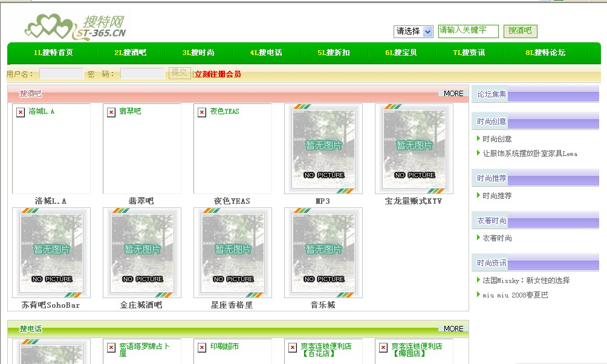Click broken image icon for 密语塔罗牌占卜屋
607x364 pixels.
(x=111, y=348)
